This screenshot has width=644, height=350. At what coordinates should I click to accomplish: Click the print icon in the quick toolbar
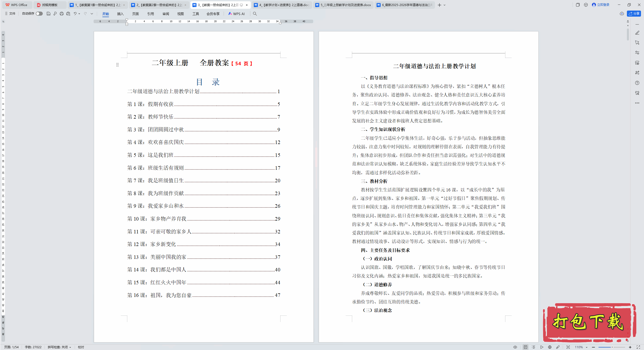pyautogui.click(x=62, y=14)
